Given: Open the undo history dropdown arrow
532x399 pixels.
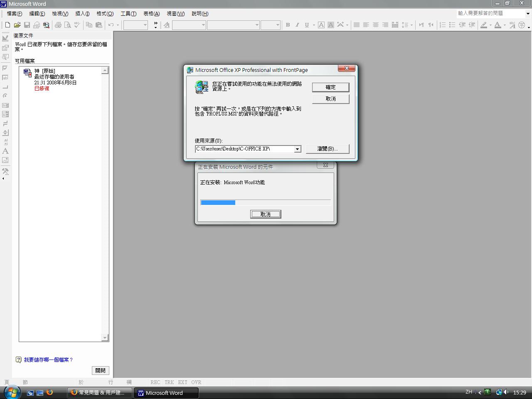Looking at the screenshot, I should (x=118, y=25).
